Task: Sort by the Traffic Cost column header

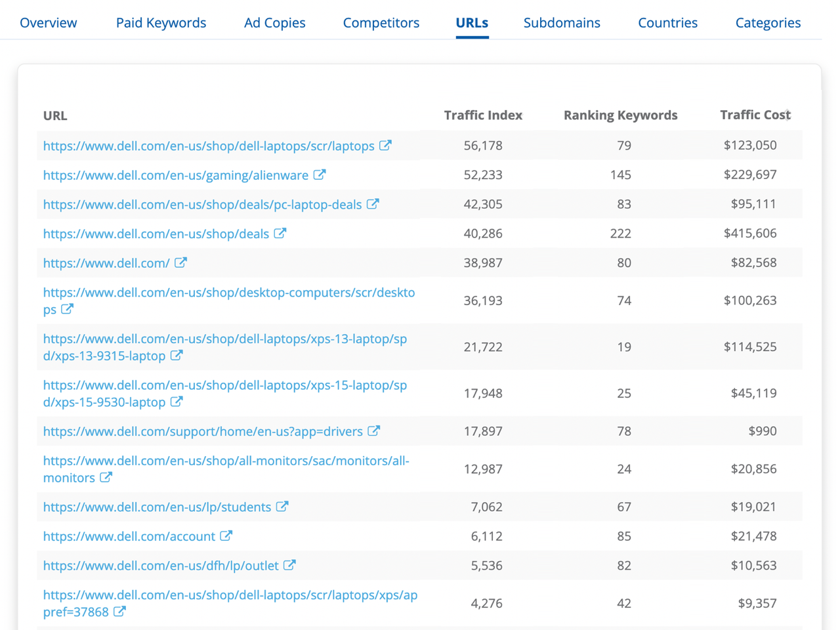Action: click(x=755, y=115)
